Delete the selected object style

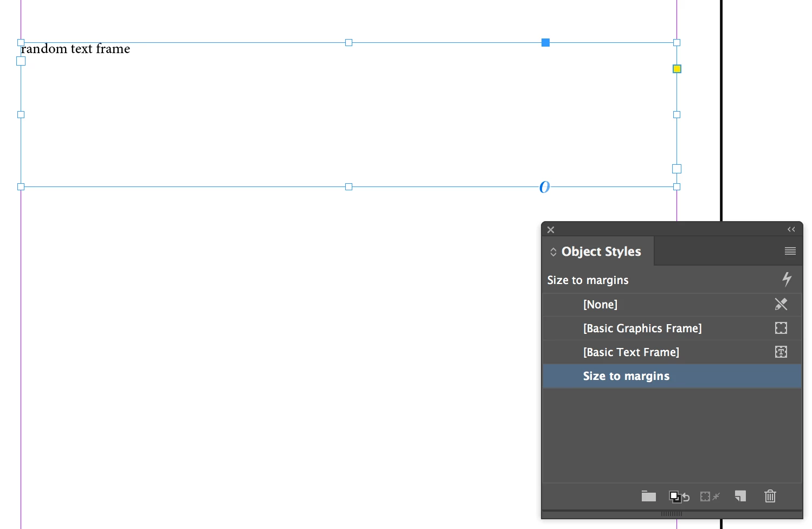(770, 496)
